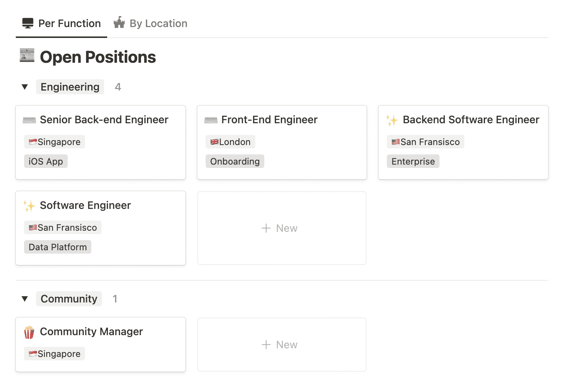The image size is (588, 378).
Task: Click the popcorn icon on Community Manager
Action: [x=29, y=332]
